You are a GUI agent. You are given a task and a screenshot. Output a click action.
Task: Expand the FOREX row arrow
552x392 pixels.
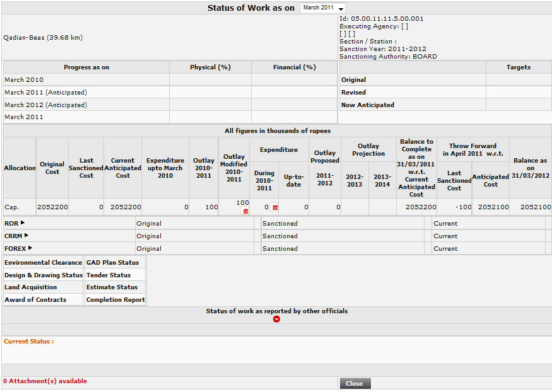(30, 248)
